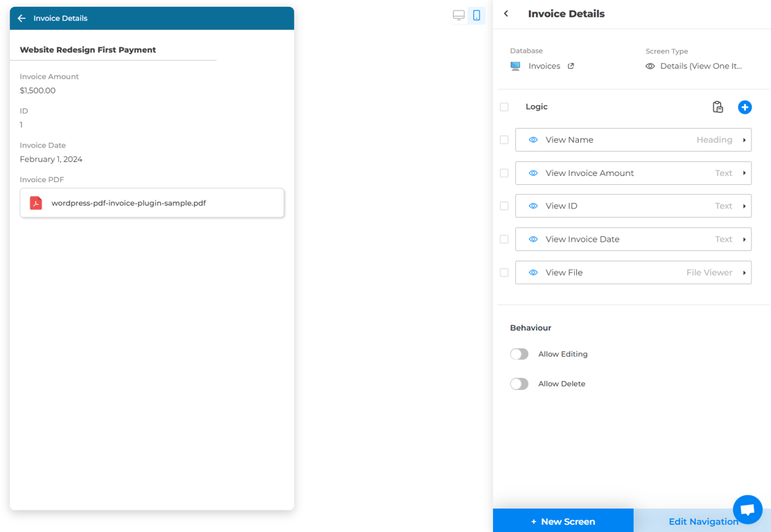Expand the View ID component options
The height and width of the screenshot is (532, 771).
tap(744, 206)
